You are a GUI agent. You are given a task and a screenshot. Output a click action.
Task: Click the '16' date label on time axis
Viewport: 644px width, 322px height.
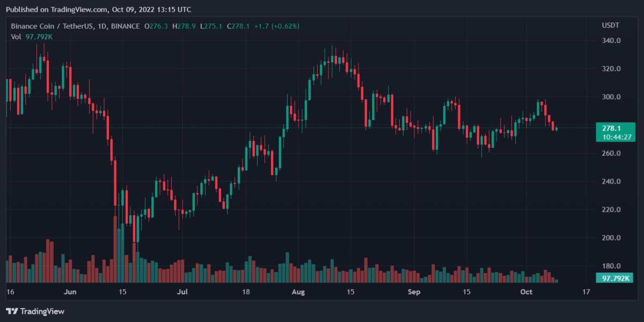click(10, 292)
